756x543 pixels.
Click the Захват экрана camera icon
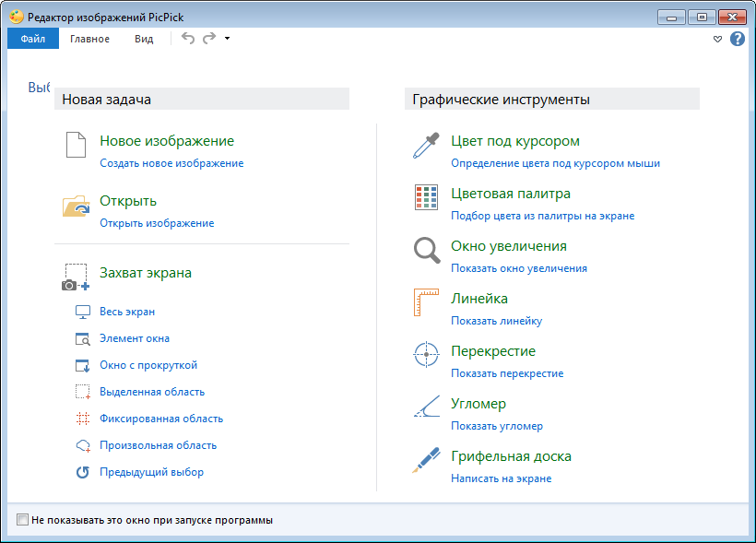pyautogui.click(x=74, y=278)
